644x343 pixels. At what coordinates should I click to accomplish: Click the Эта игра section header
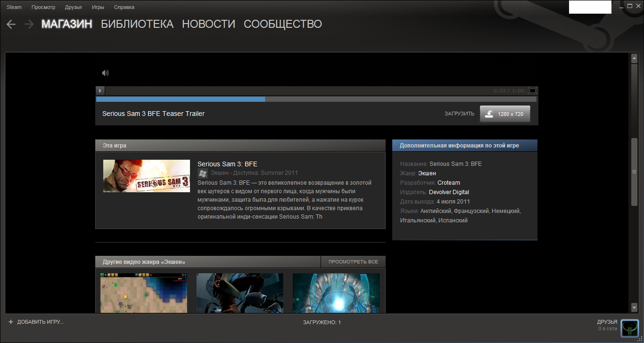240,146
